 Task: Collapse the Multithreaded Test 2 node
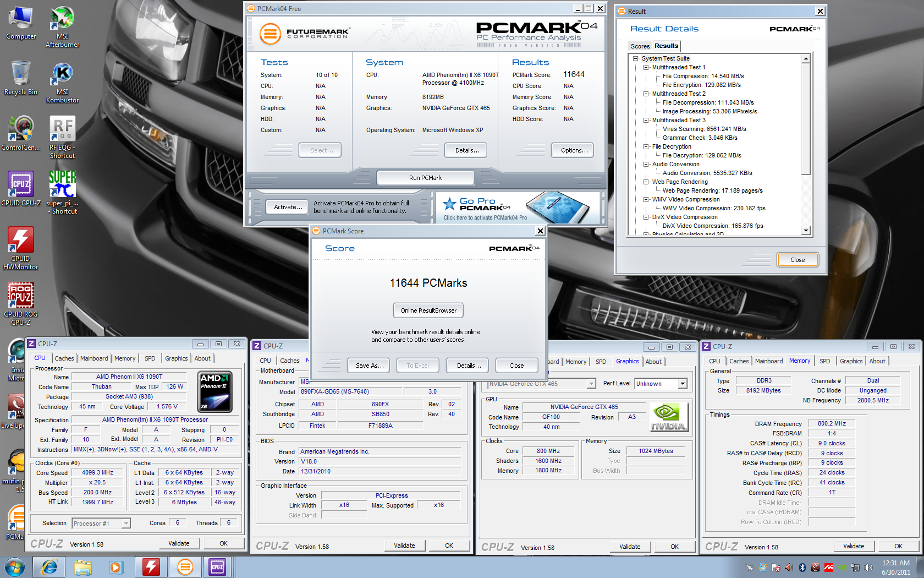(x=646, y=94)
